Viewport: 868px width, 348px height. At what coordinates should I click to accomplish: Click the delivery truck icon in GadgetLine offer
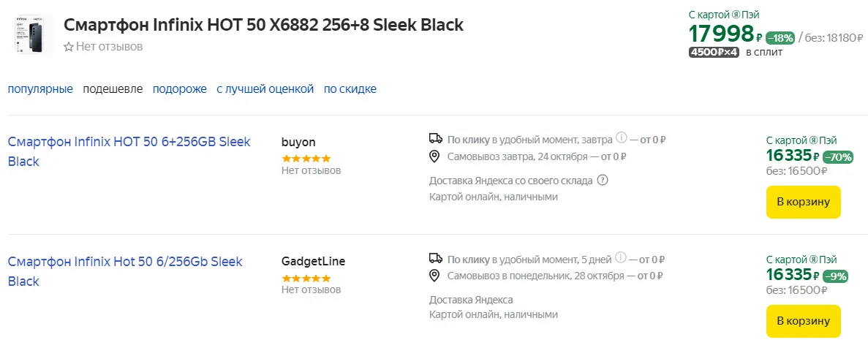(435, 258)
